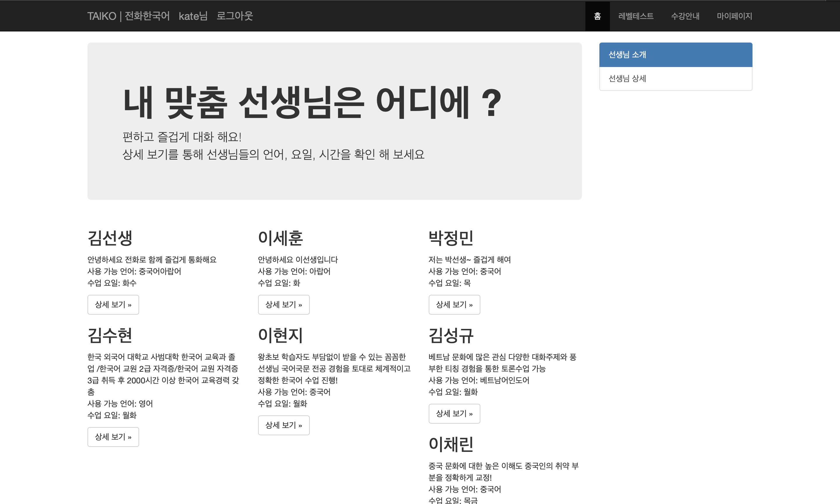Select 선생님 소개 in the sidebar
840x504 pixels.
pos(627,54)
